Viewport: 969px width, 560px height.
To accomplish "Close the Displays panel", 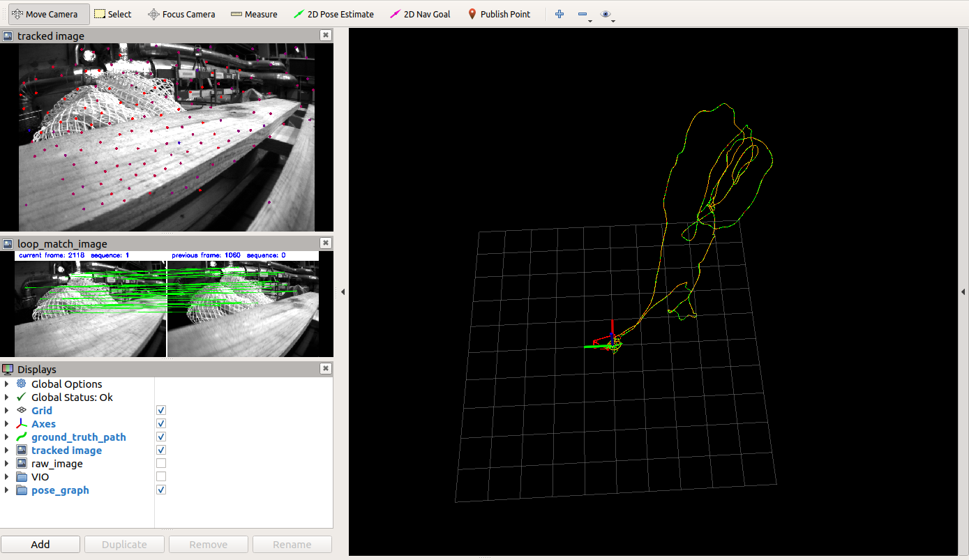I will (x=326, y=369).
